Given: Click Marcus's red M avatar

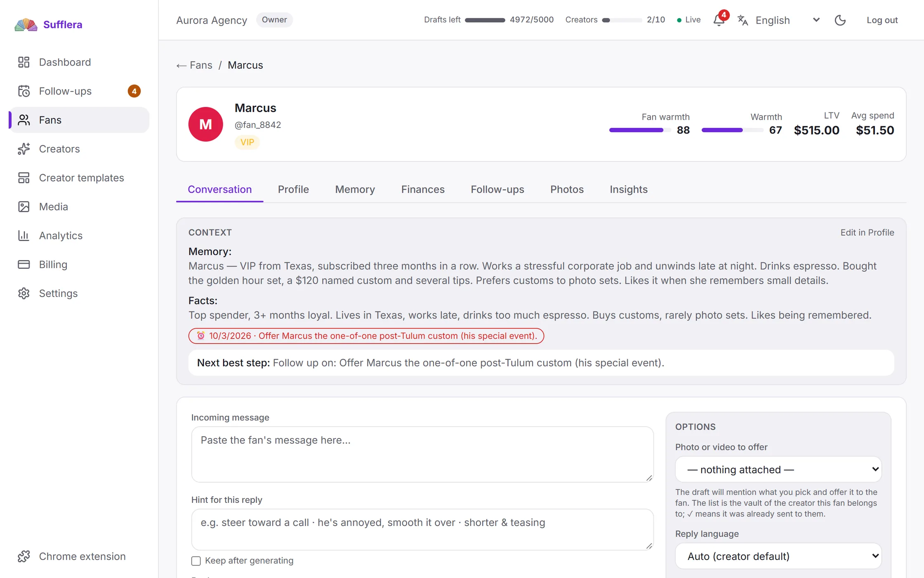Looking at the screenshot, I should pos(205,124).
